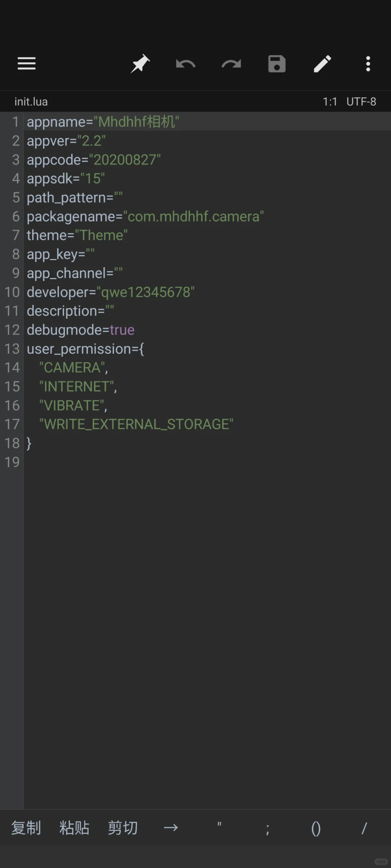Open the hamburger navigation menu
The height and width of the screenshot is (868, 391).
point(26,64)
